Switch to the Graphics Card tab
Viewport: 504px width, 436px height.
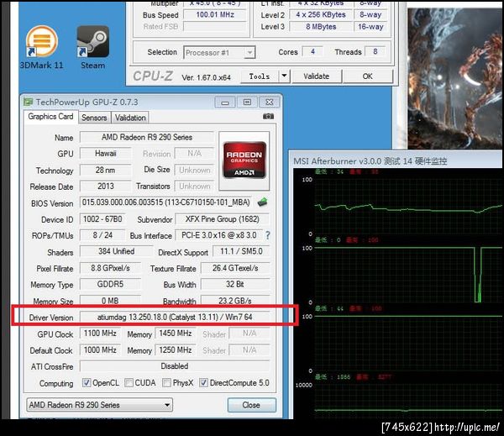[x=50, y=117]
